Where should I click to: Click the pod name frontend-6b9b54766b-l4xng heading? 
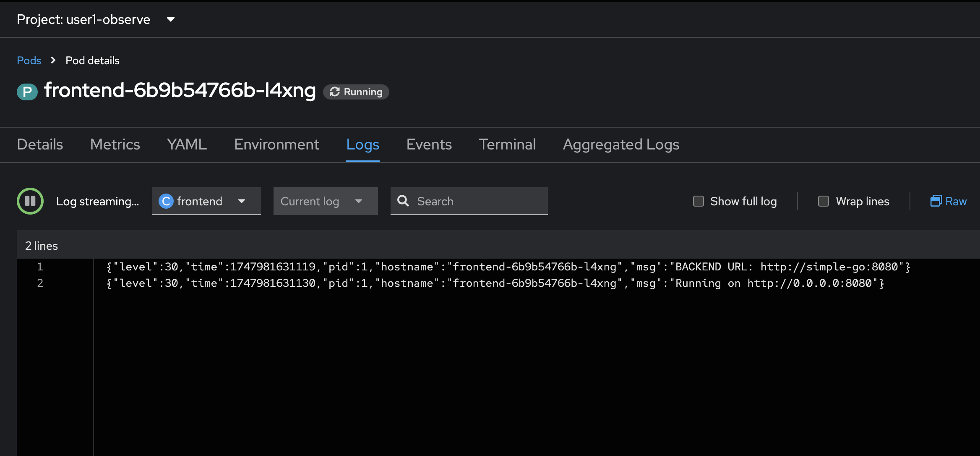(180, 90)
